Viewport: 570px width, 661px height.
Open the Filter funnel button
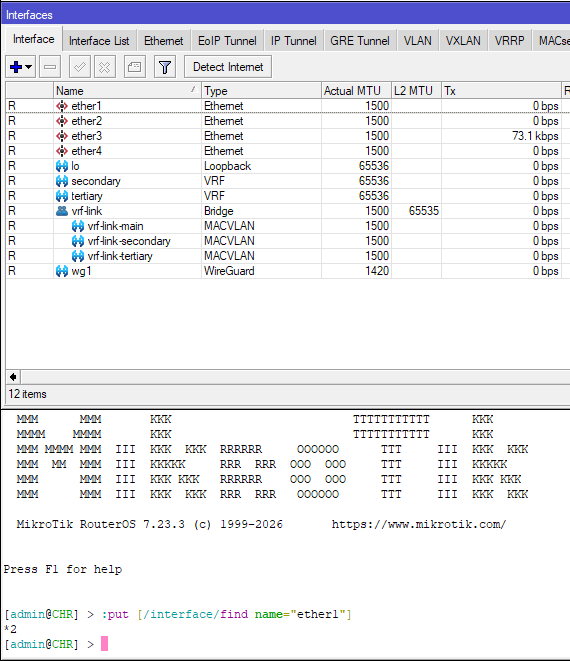pos(165,67)
